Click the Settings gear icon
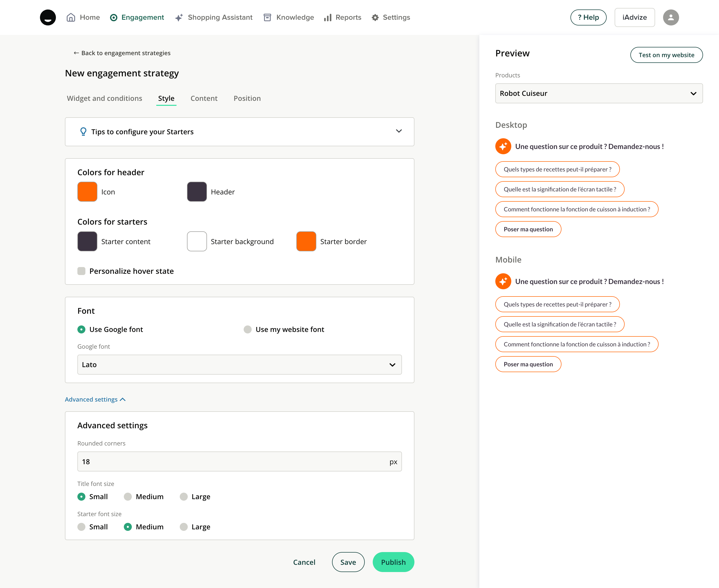 (x=375, y=18)
